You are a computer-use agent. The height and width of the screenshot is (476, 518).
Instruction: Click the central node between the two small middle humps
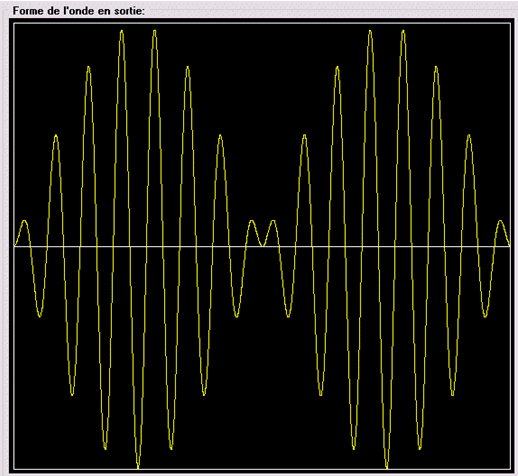(263, 245)
